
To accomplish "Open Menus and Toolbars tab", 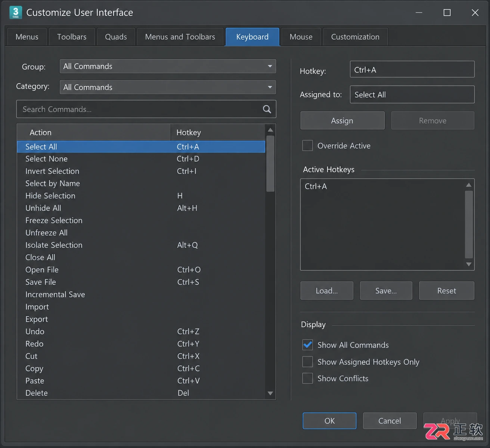I will (180, 37).
